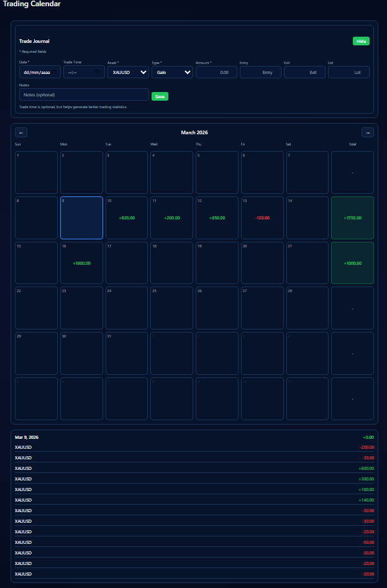387x588 pixels.
Task: Click the clock icon in Trade Time
Action: (98, 72)
